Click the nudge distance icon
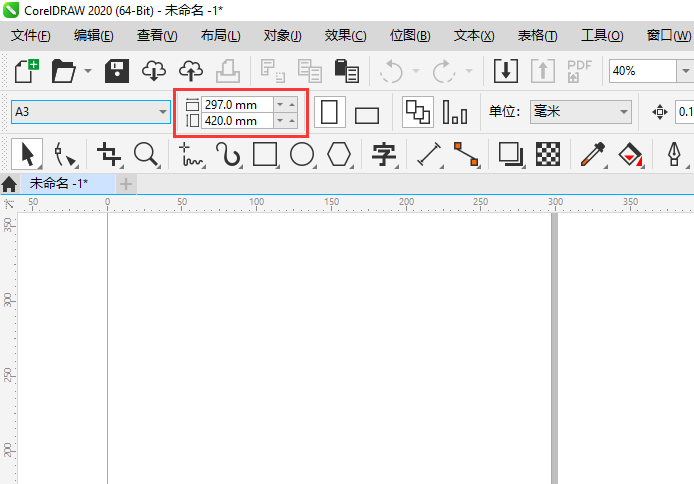The image size is (694, 484). pyautogui.click(x=659, y=112)
